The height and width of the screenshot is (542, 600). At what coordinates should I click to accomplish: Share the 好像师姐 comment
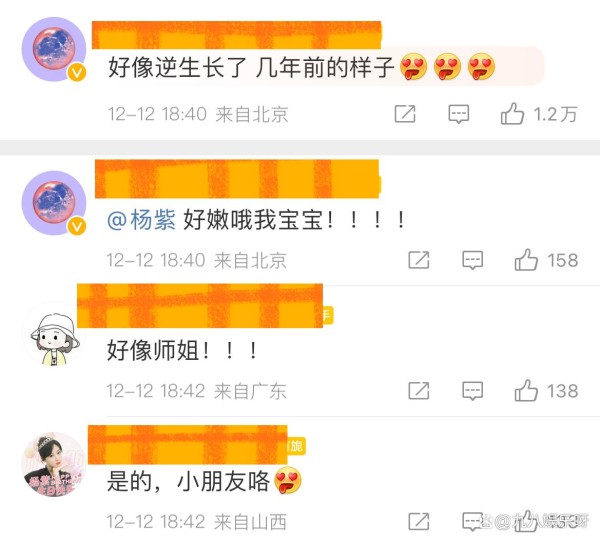(419, 390)
